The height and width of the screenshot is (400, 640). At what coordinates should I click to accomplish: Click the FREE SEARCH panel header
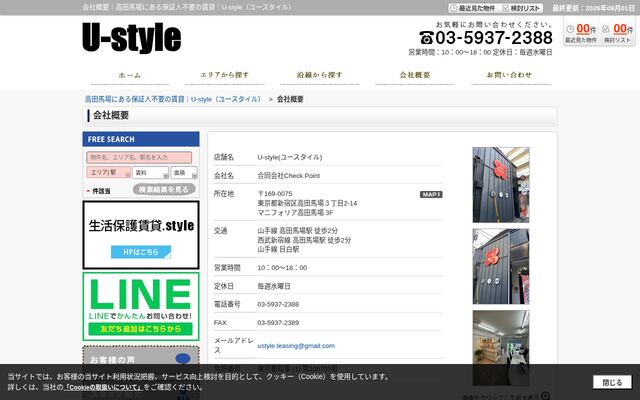pyautogui.click(x=141, y=139)
